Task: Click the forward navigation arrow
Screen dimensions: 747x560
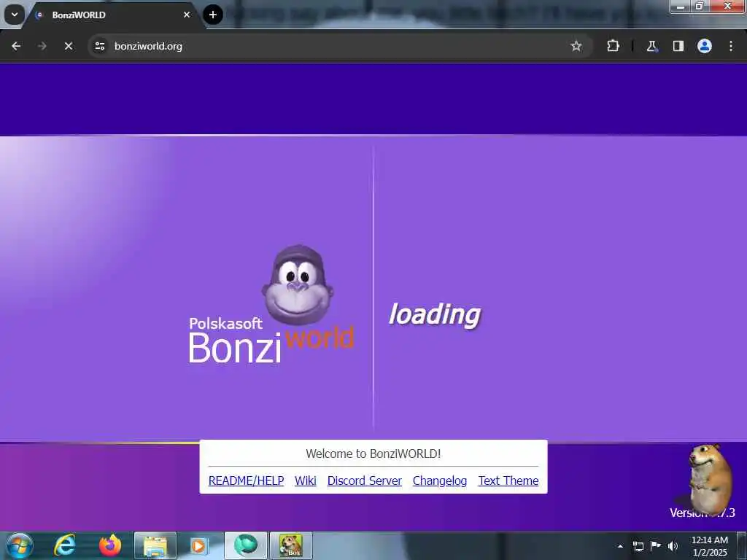Action: coord(42,46)
